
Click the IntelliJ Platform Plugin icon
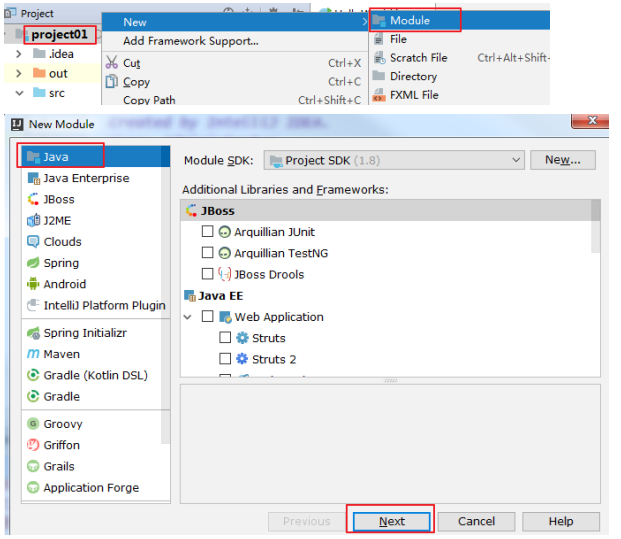point(33,305)
